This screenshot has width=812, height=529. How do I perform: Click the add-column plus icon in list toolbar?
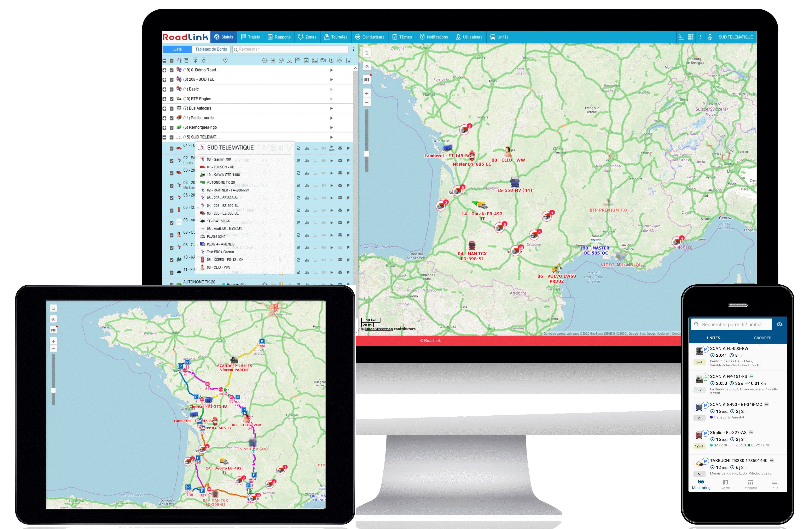(348, 60)
